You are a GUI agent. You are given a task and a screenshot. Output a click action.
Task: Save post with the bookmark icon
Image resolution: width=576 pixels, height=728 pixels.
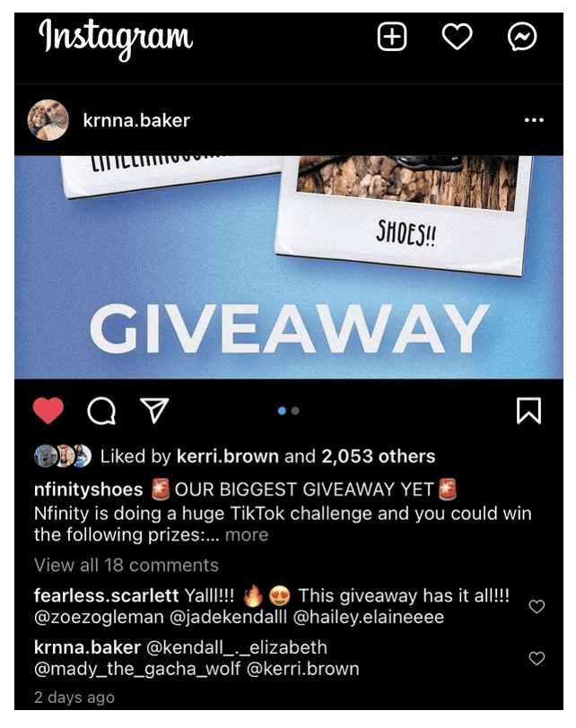pos(528,411)
